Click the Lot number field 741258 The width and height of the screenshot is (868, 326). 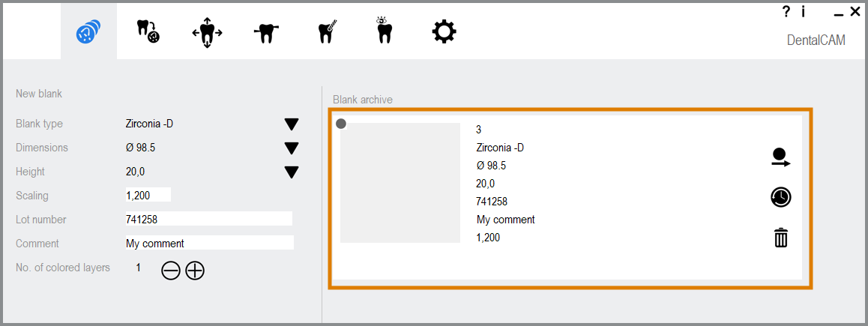208,219
